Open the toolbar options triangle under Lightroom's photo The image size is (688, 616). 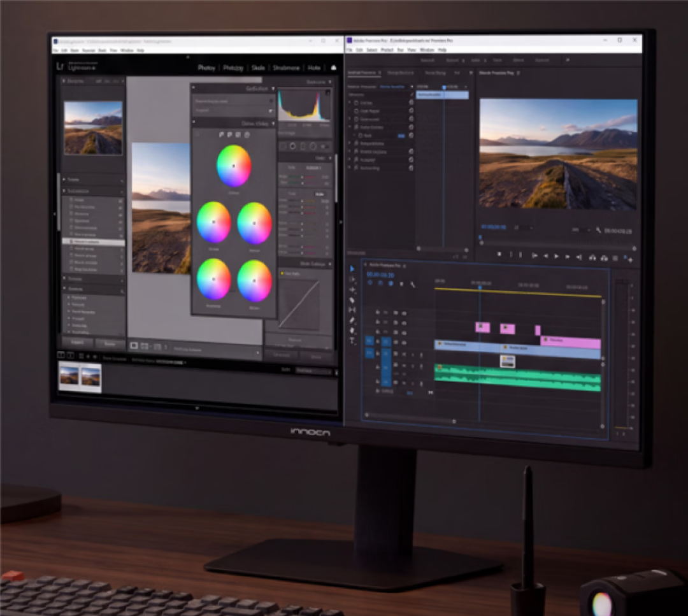257,352
